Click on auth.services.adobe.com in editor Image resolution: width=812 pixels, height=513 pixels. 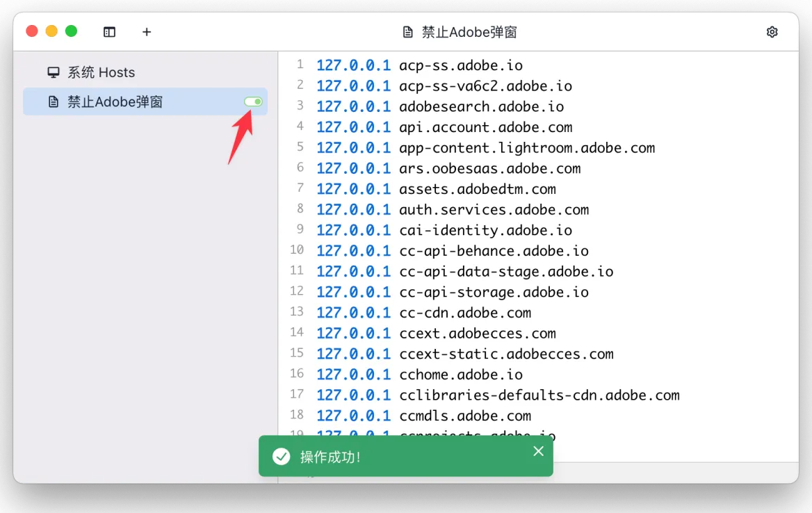tap(494, 209)
